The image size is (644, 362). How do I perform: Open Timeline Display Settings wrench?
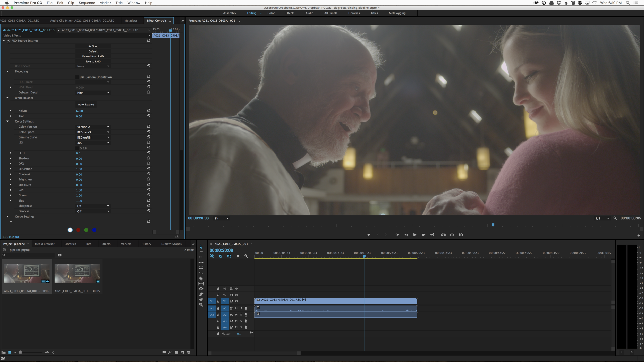246,256
